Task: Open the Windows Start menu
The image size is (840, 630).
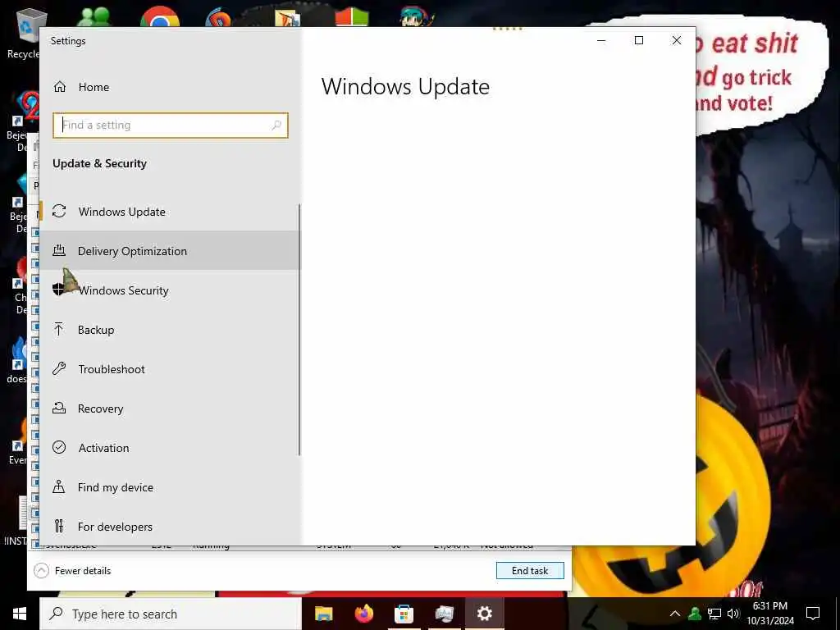Action: click(x=20, y=614)
